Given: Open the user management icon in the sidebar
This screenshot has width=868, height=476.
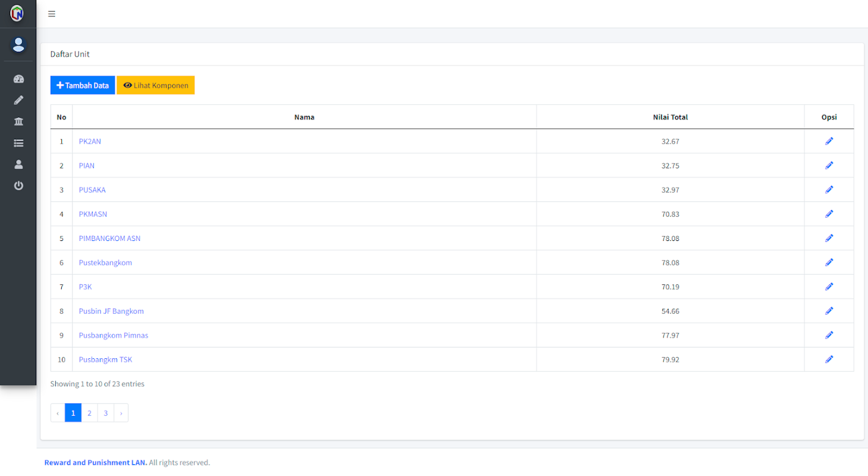Looking at the screenshot, I should click(x=18, y=164).
